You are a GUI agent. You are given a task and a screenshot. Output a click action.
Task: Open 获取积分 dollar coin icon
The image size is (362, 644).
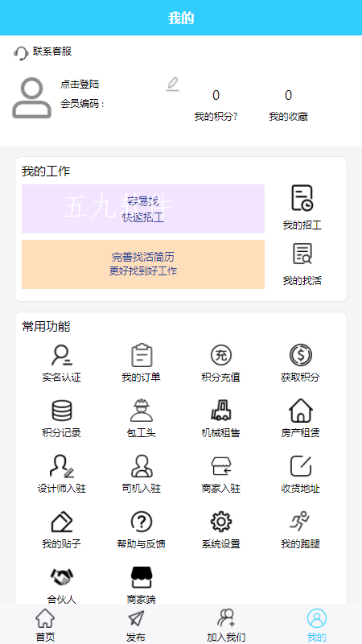point(300,355)
